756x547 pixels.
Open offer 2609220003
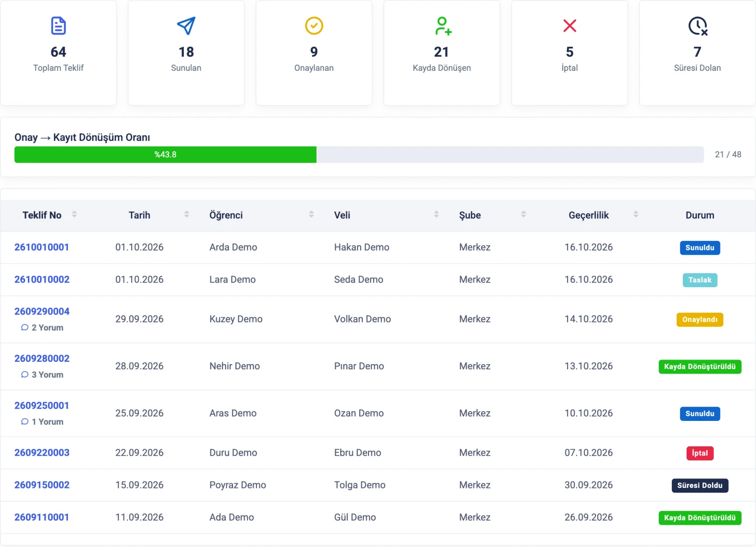(x=42, y=453)
